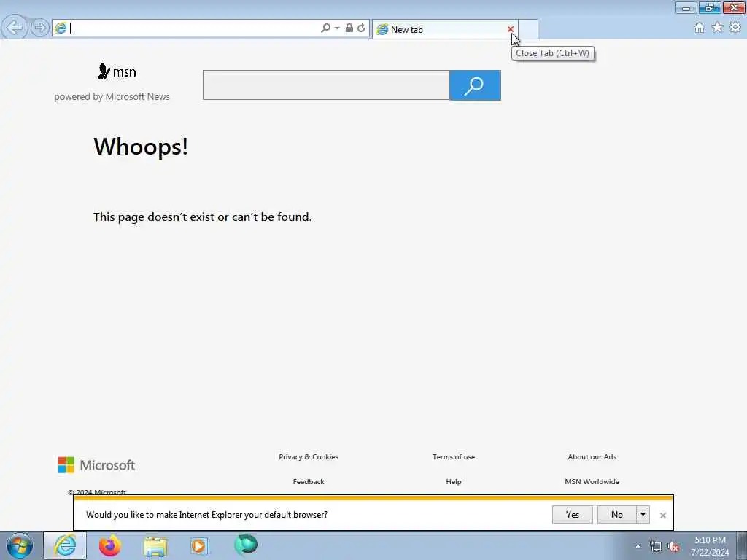Open the About our Ads link

point(592,456)
